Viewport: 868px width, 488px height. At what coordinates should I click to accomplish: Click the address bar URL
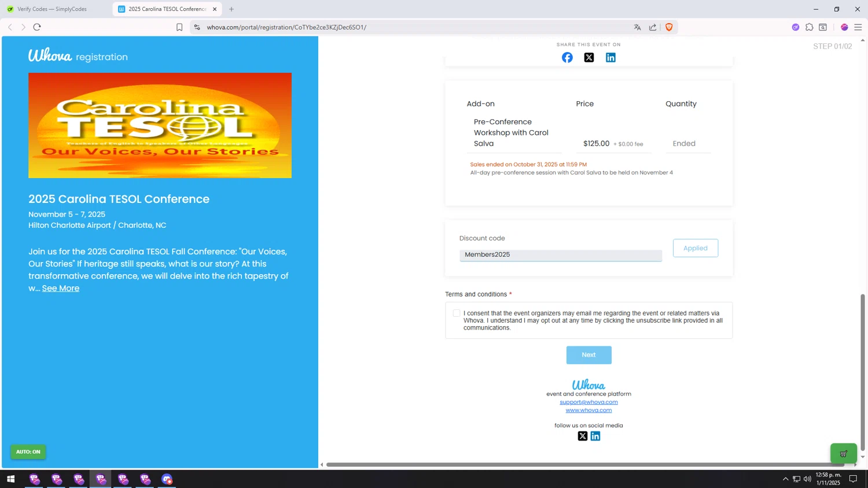coord(286,27)
